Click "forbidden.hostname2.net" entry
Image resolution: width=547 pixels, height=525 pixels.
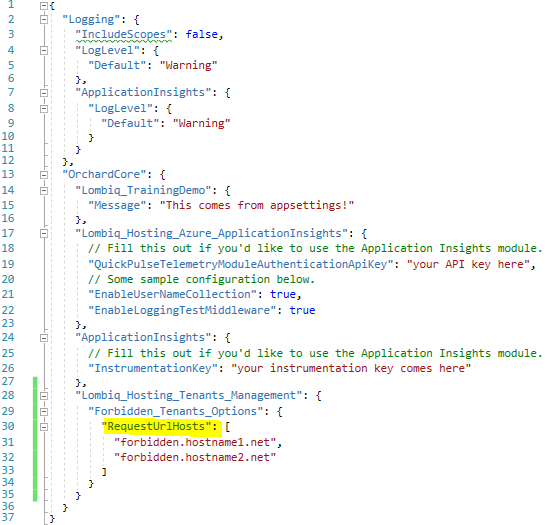195,457
